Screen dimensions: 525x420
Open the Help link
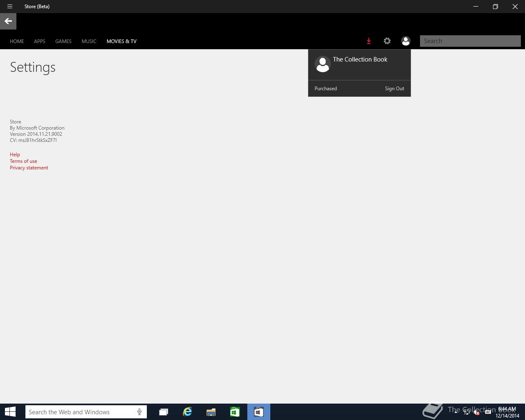click(x=15, y=155)
